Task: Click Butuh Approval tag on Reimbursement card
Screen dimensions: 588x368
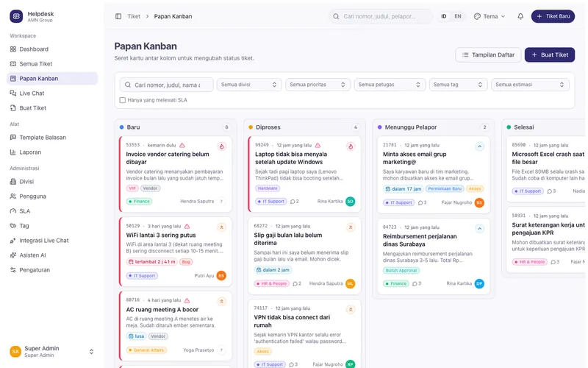Action: 401,270
